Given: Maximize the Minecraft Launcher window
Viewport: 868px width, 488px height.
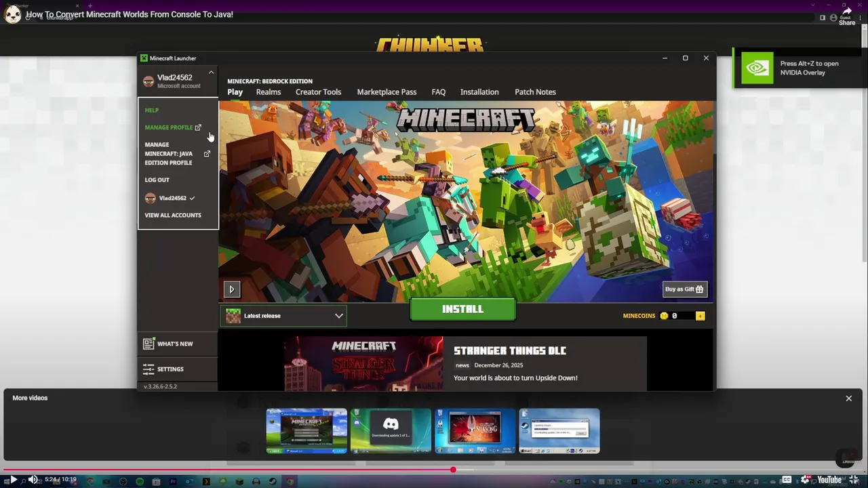Looking at the screenshot, I should pyautogui.click(x=685, y=58).
